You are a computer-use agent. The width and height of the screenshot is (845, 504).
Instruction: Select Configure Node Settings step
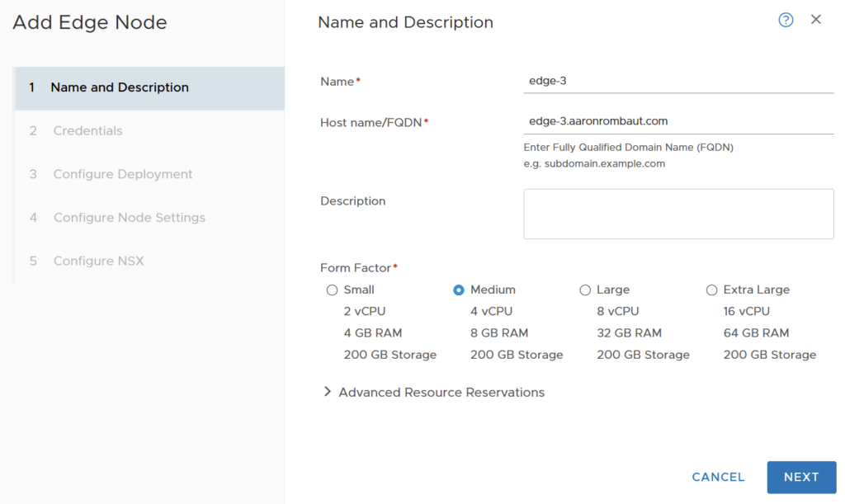click(x=130, y=218)
